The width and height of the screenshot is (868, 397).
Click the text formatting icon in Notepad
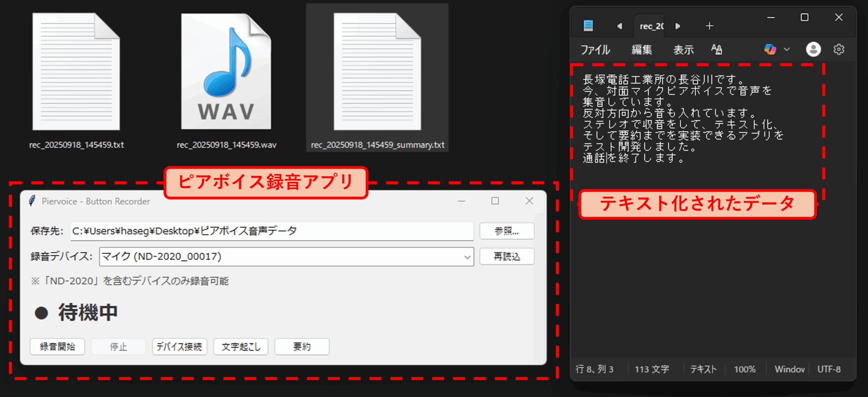pos(716,50)
